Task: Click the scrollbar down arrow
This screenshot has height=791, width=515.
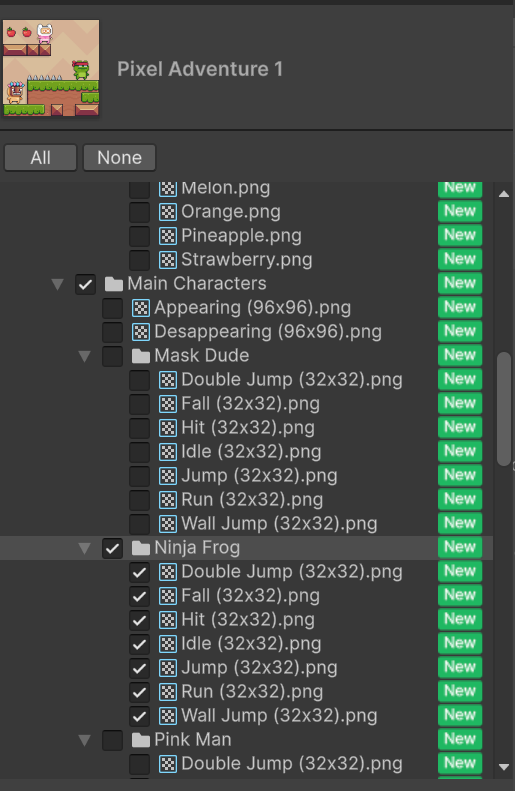Action: [x=503, y=767]
